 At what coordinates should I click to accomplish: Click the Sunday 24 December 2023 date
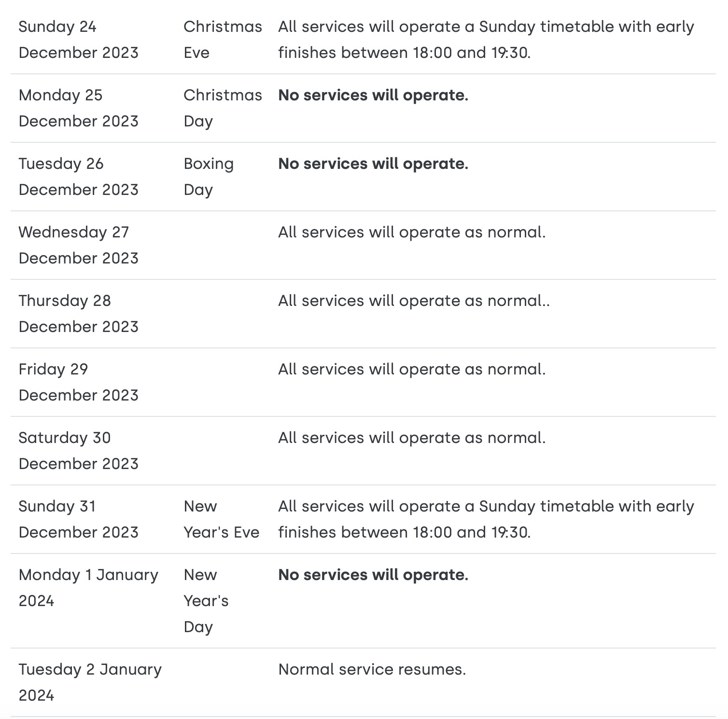pos(78,40)
